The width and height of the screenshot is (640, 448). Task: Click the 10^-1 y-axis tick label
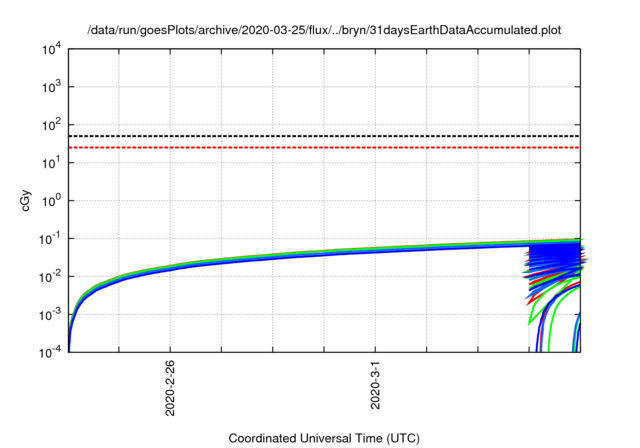pyautogui.click(x=49, y=239)
